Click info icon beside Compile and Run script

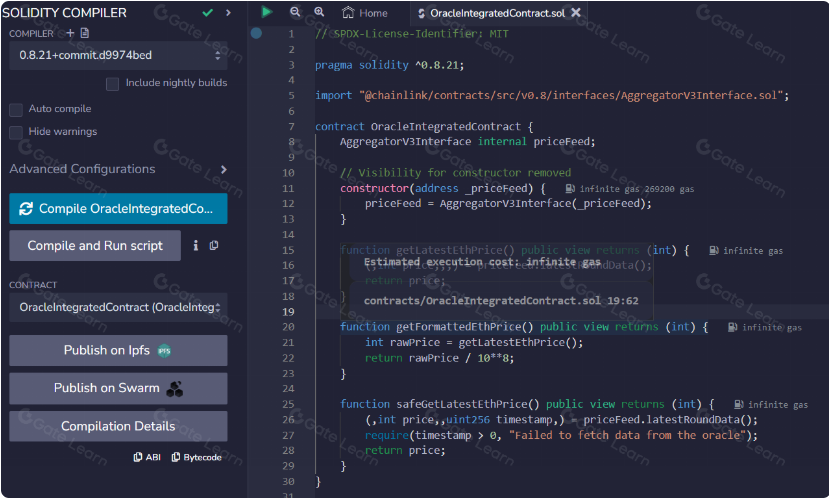coord(196,245)
